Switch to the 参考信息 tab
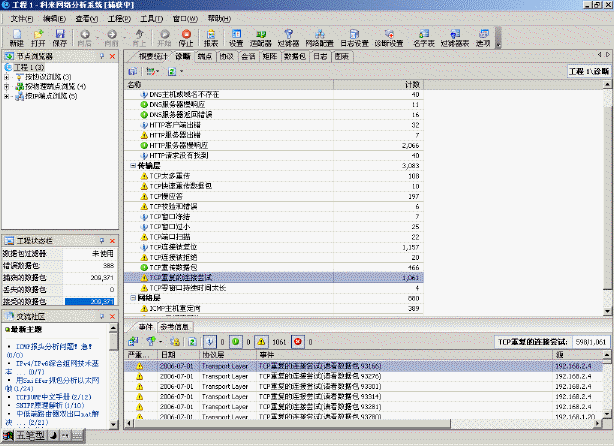 tap(174, 327)
